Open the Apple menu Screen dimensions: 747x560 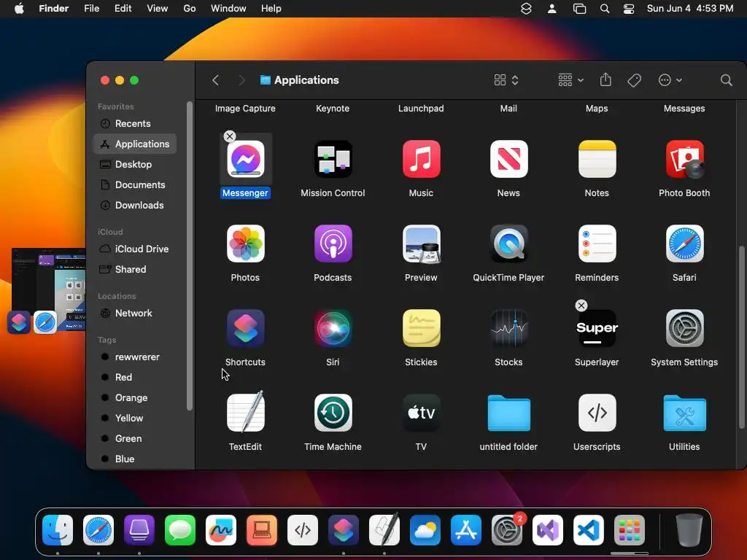[19, 9]
